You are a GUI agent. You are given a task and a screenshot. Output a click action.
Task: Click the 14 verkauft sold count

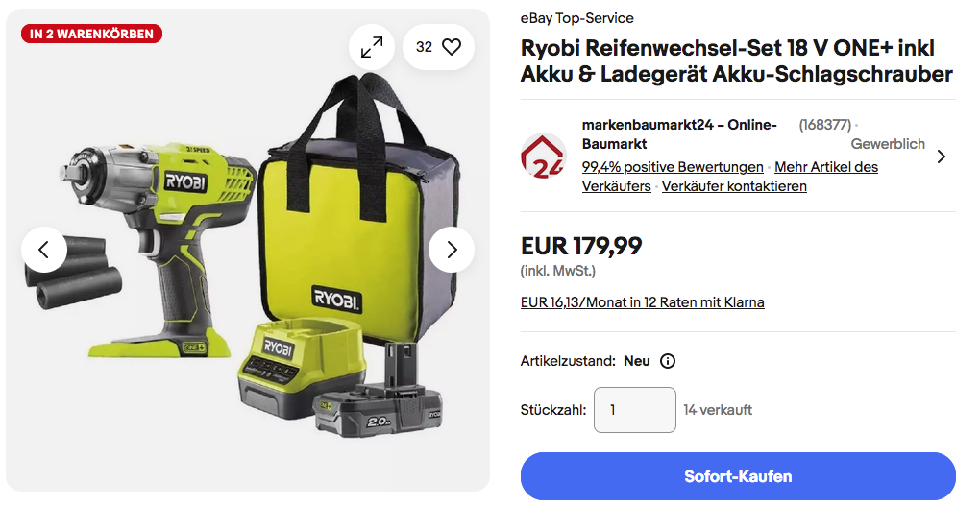tap(718, 410)
